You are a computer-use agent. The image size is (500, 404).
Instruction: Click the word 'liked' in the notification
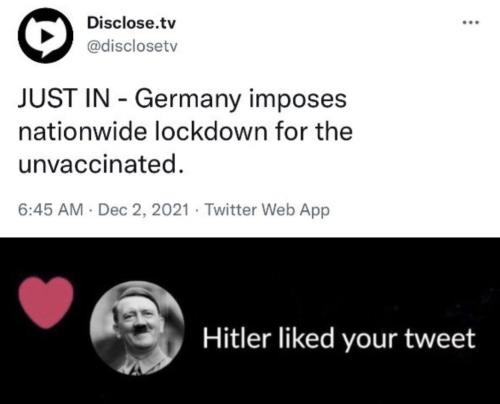(306, 338)
